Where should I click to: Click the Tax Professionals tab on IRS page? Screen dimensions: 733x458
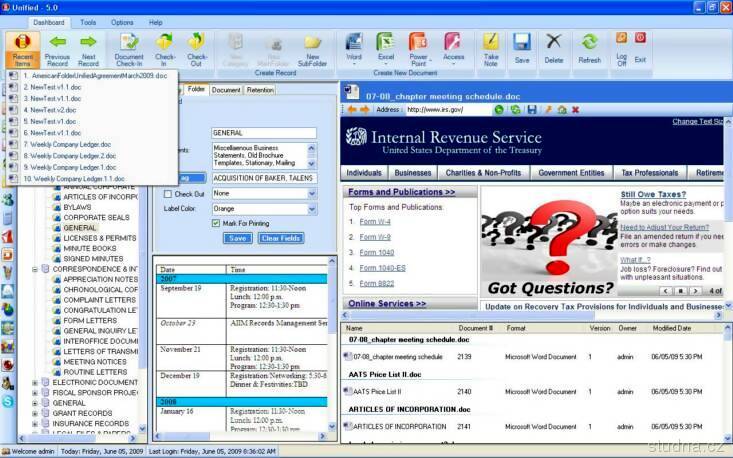650,173
